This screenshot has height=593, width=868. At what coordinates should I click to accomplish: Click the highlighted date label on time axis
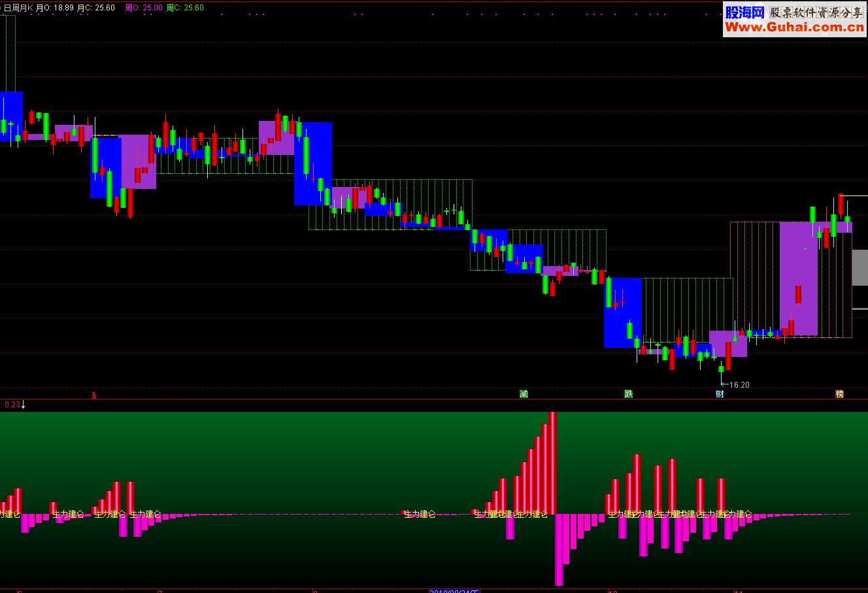(x=454, y=591)
